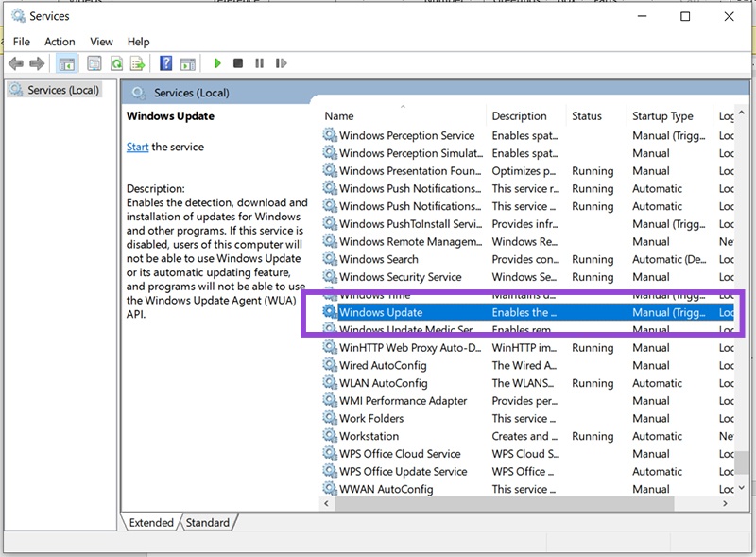Click the horizontal scrollbar right arrow
756x557 pixels.
coord(725,503)
